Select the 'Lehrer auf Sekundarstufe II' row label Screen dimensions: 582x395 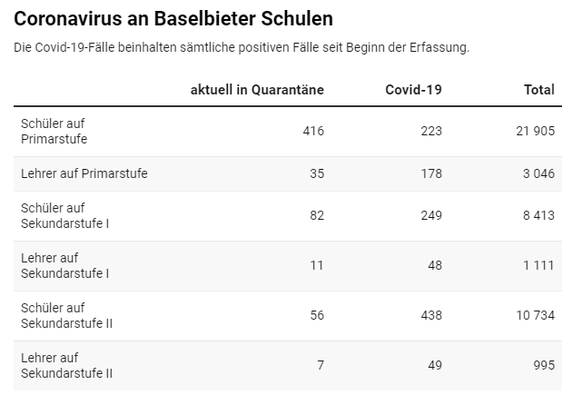pos(67,365)
